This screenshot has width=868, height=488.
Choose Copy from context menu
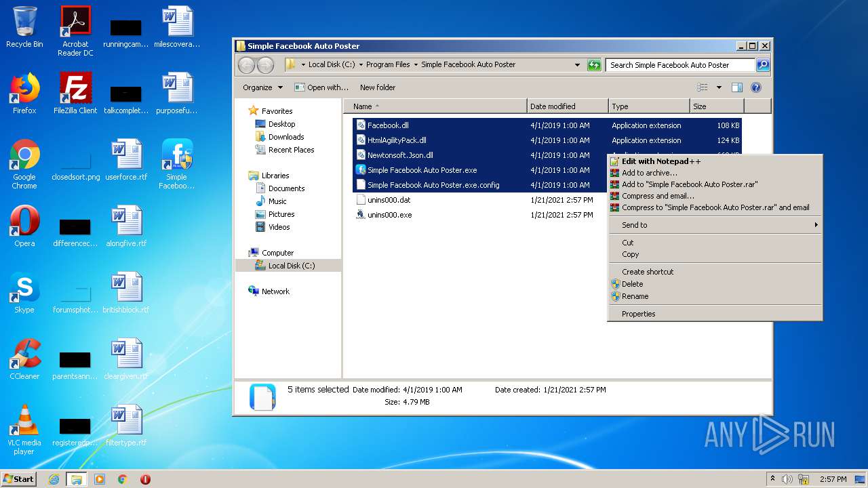(x=715, y=254)
